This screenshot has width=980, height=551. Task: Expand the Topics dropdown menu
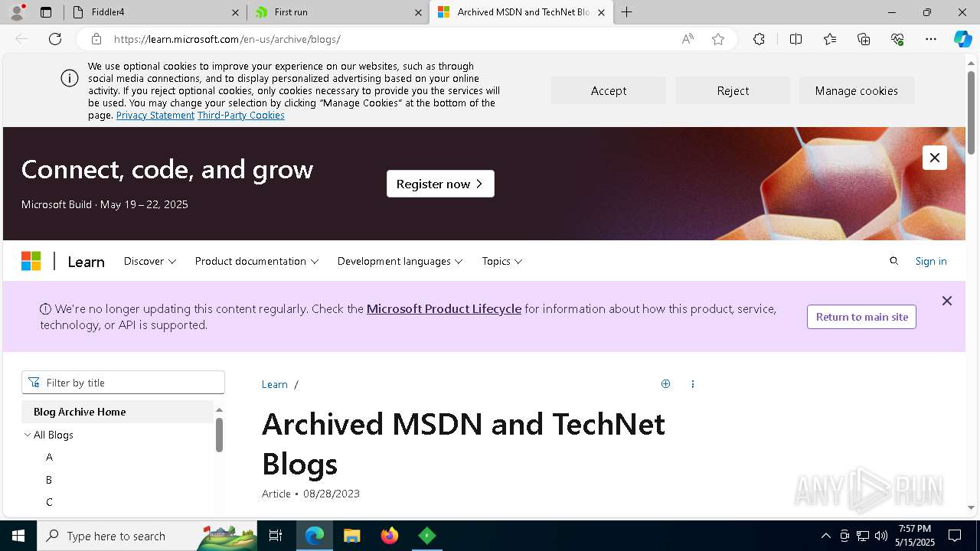(x=502, y=261)
